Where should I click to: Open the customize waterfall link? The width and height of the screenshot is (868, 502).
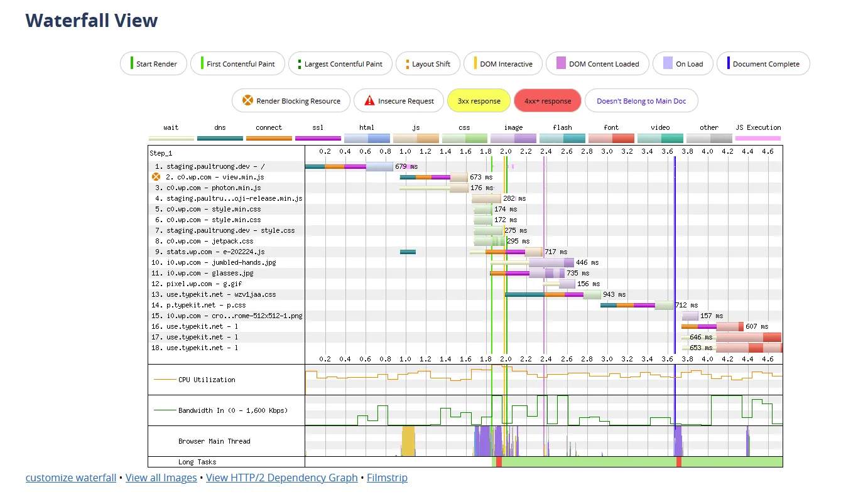click(71, 478)
